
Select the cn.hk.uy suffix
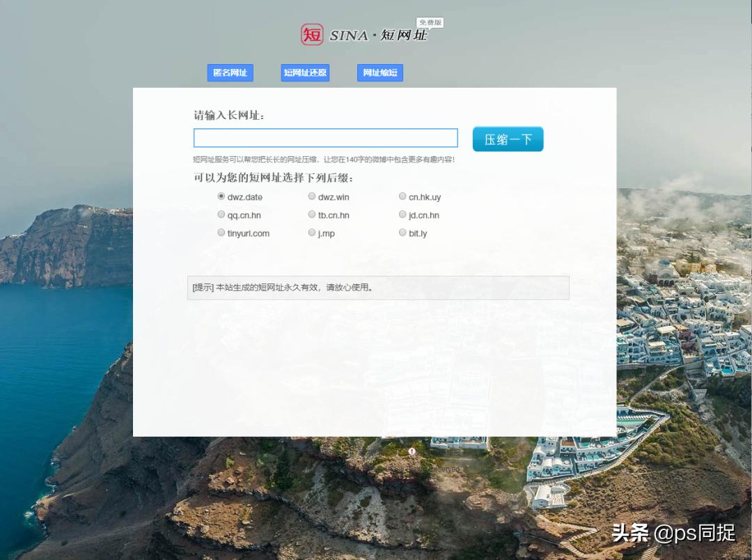click(402, 196)
